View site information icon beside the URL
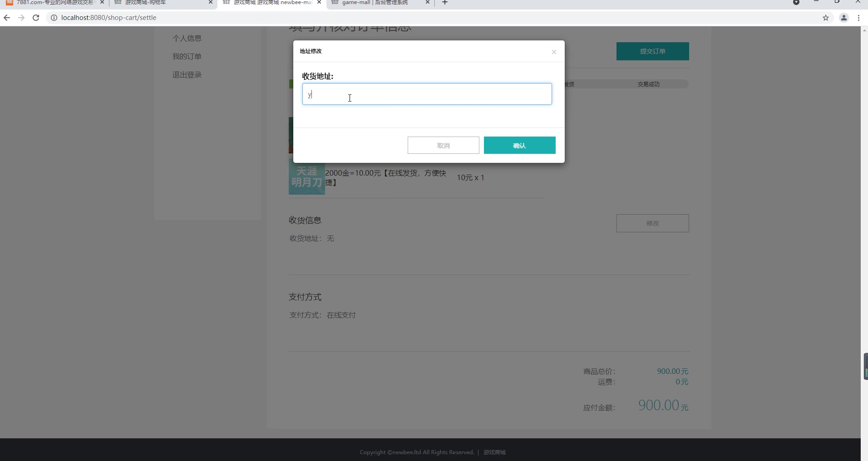The height and width of the screenshot is (461, 868). [x=54, y=18]
